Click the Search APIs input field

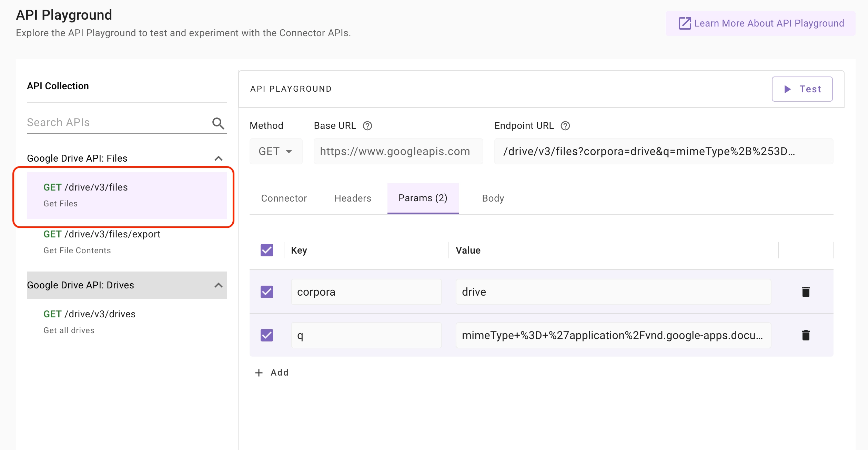[117, 123]
